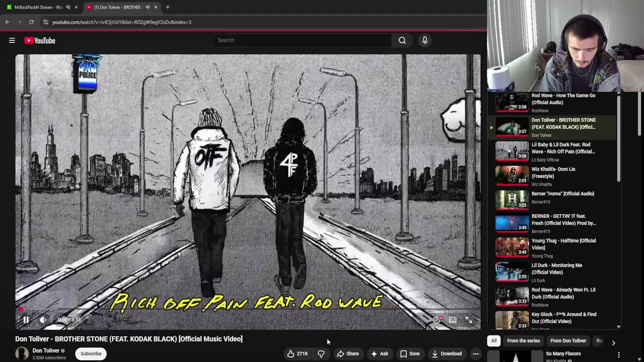Download the video
This screenshot has width=644, height=362.
point(446,353)
